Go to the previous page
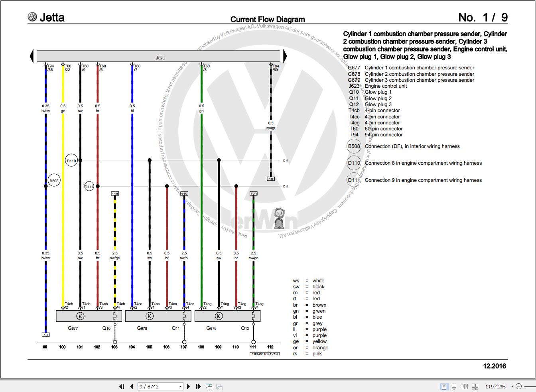 [132, 386]
